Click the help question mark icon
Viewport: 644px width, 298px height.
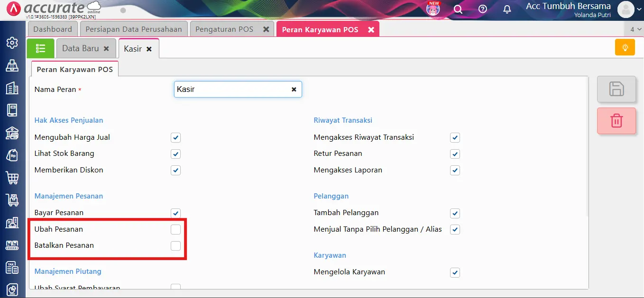(482, 9)
